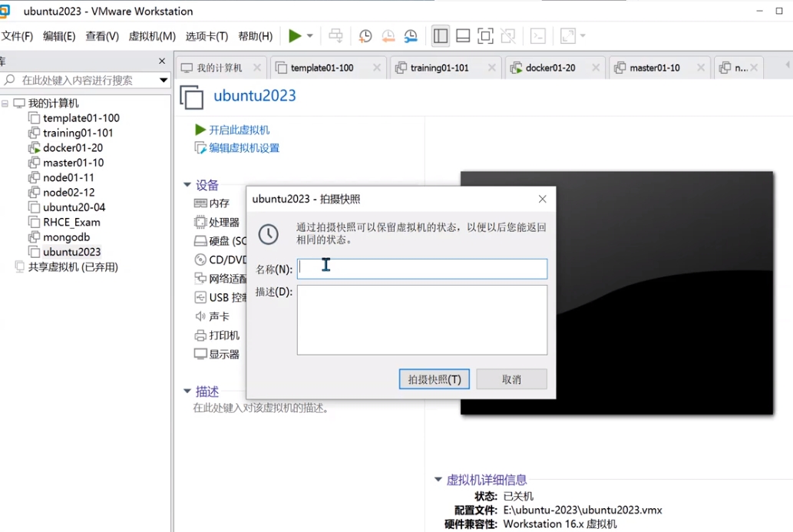Viewport: 793px width, 532px height.
Task: Close the snapshot dialog with X
Action: pyautogui.click(x=542, y=199)
